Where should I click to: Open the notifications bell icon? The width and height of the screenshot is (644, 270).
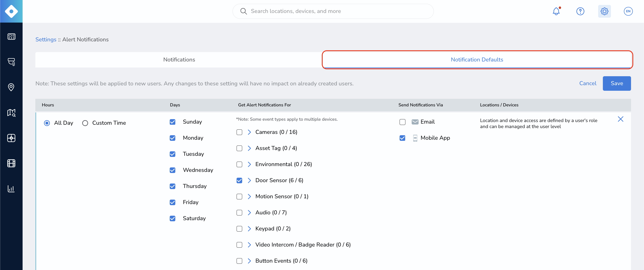coord(556,11)
